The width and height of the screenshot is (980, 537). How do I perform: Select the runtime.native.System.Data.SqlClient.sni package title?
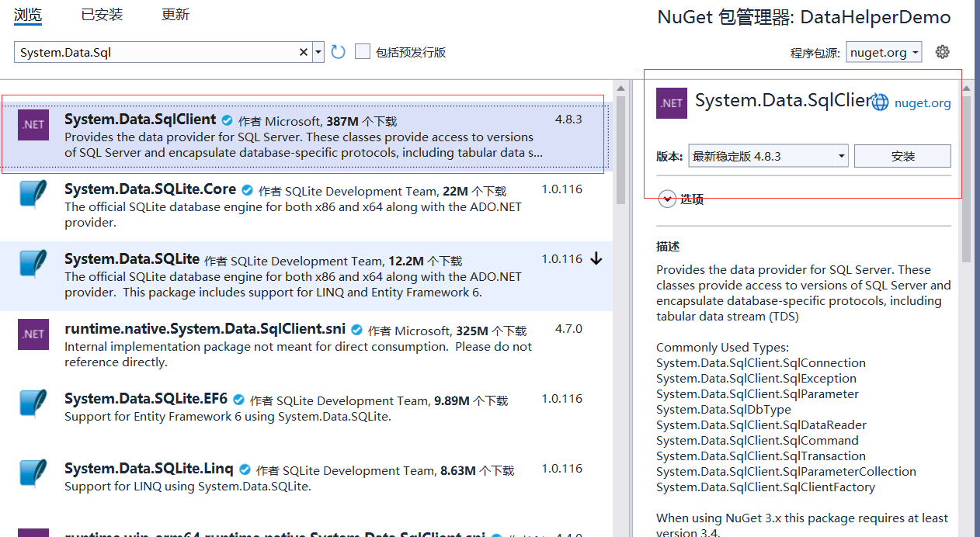coord(205,329)
